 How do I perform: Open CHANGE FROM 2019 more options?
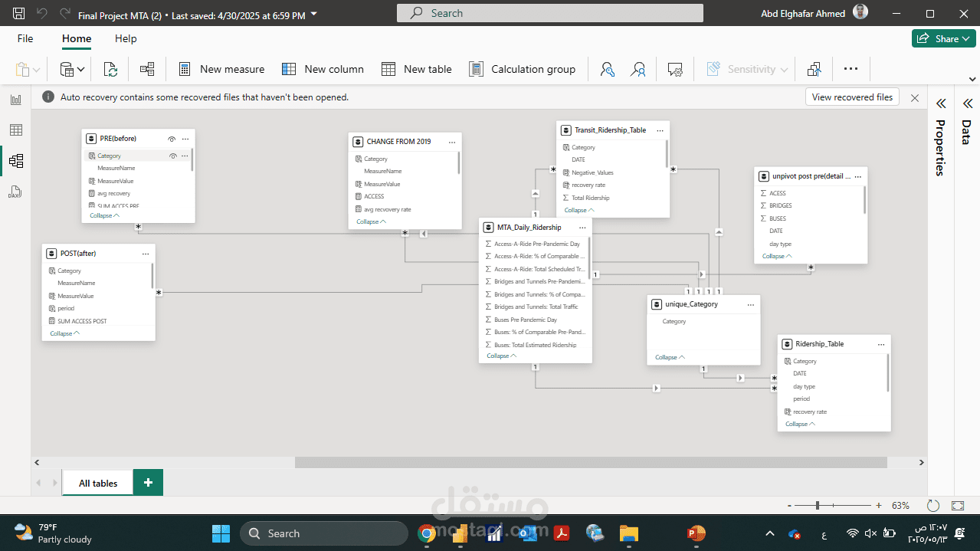tap(452, 142)
